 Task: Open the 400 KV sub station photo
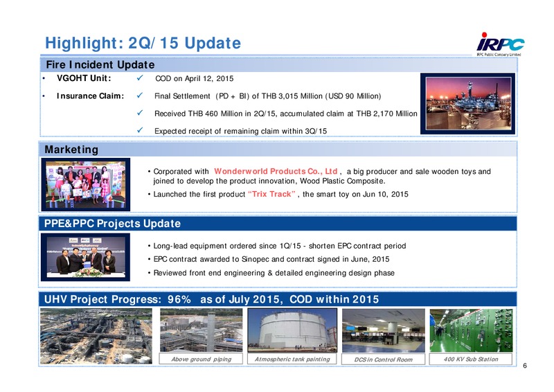(471, 330)
